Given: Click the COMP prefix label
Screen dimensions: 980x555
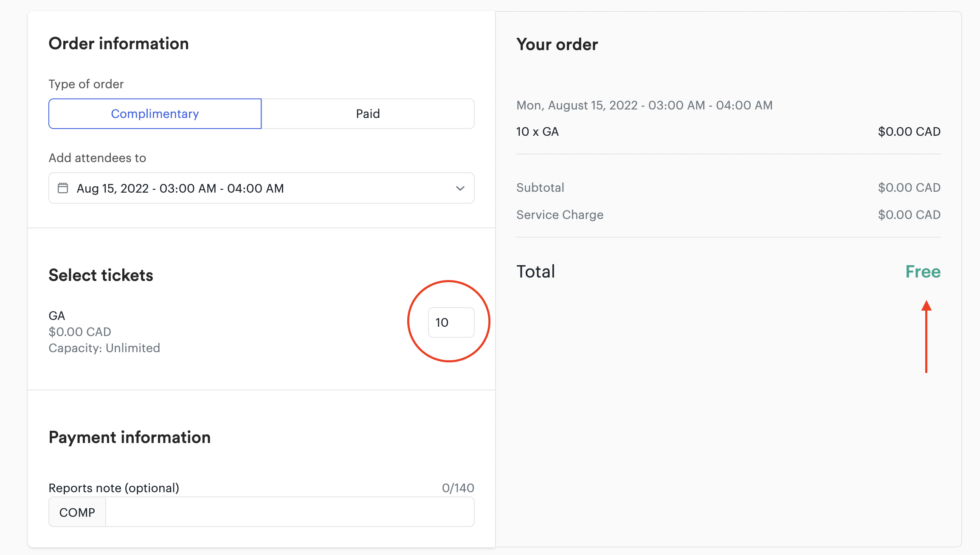Looking at the screenshot, I should point(77,512).
